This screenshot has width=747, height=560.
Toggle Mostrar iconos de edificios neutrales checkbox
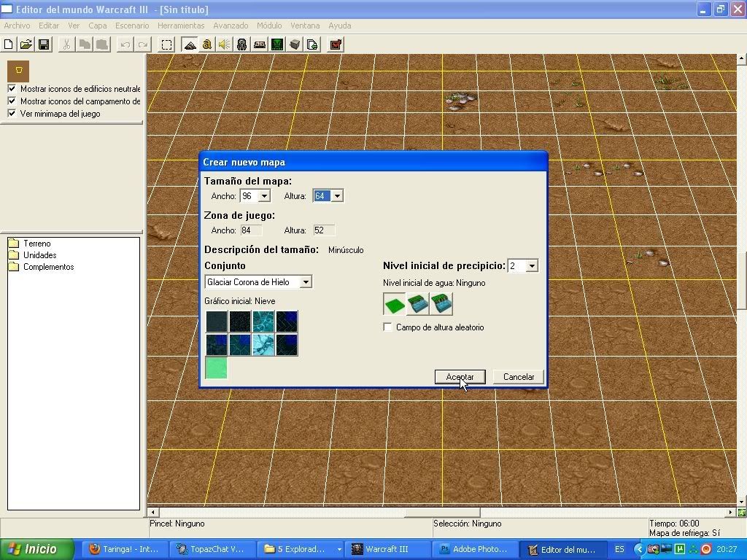[x=12, y=88]
